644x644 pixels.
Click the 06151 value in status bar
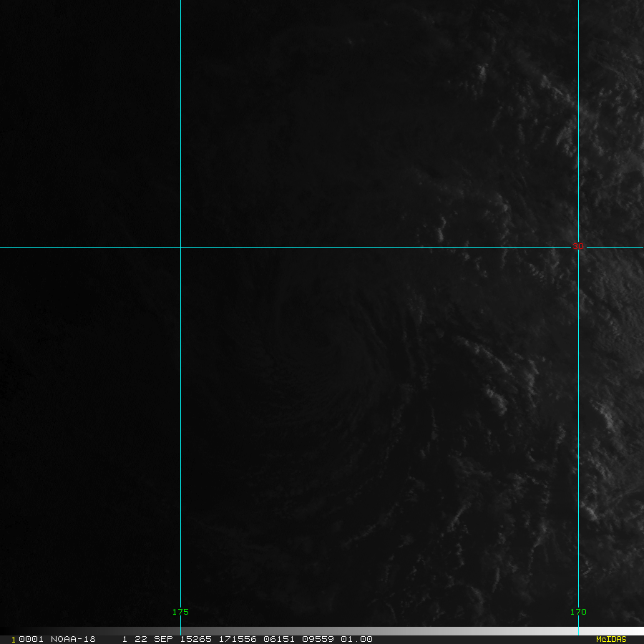pyautogui.click(x=278, y=639)
